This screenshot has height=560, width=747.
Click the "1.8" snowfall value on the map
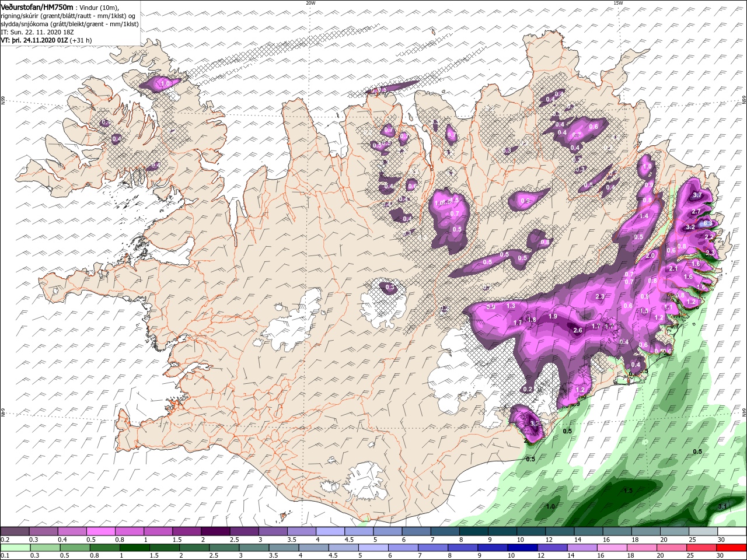[531, 320]
